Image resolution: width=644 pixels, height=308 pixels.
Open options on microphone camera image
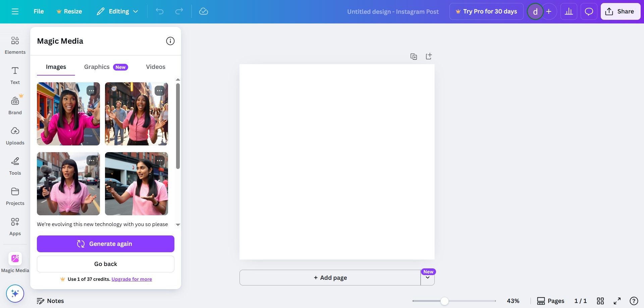(92, 161)
